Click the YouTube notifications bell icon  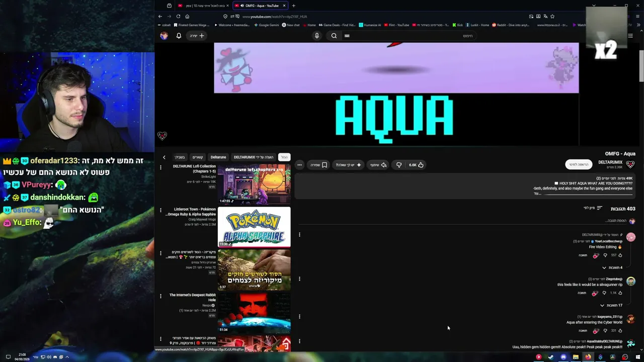[x=179, y=36]
